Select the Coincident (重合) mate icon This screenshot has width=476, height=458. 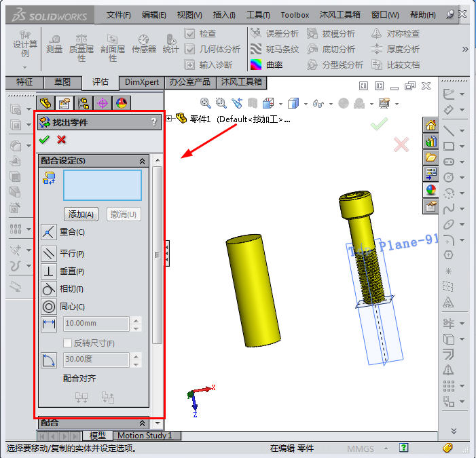pos(49,233)
